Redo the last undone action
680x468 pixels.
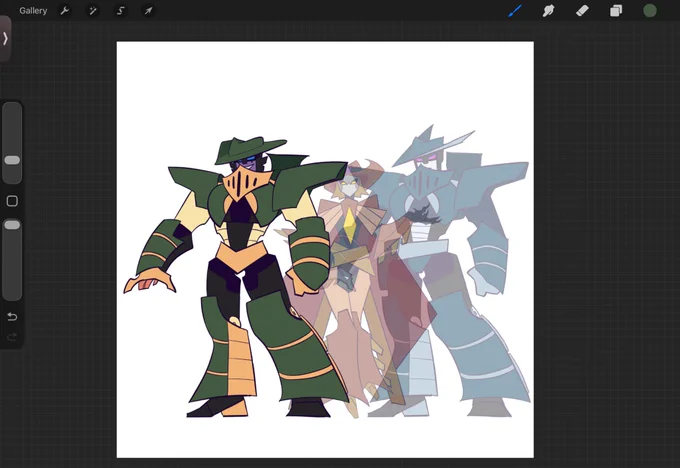(x=12, y=337)
